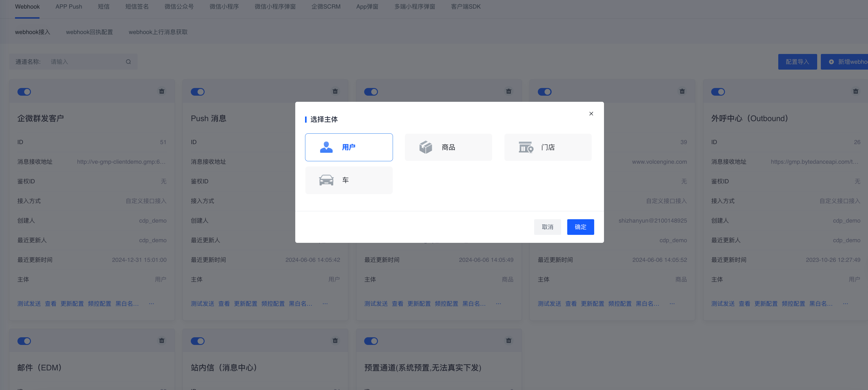The height and width of the screenshot is (390, 868).
Task: Delete the 企微群发客户 channel via trash icon
Action: [x=162, y=91]
